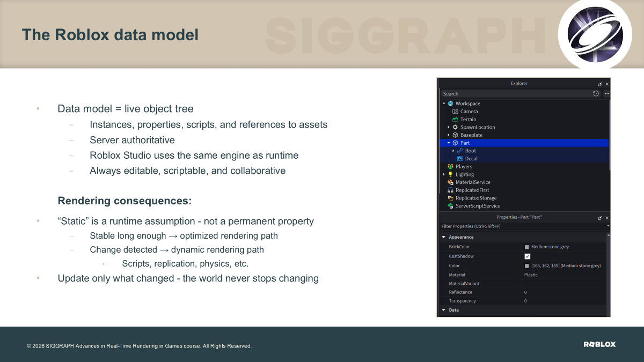Toggle the CastShadow checkbox
The image size is (644, 362).
pyautogui.click(x=528, y=256)
